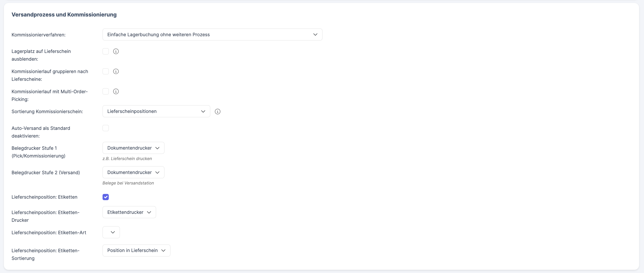The image size is (644, 273).
Task: Enable Lagerplatz auf Lieferschein ausblenden checkbox
Action: 106,51
